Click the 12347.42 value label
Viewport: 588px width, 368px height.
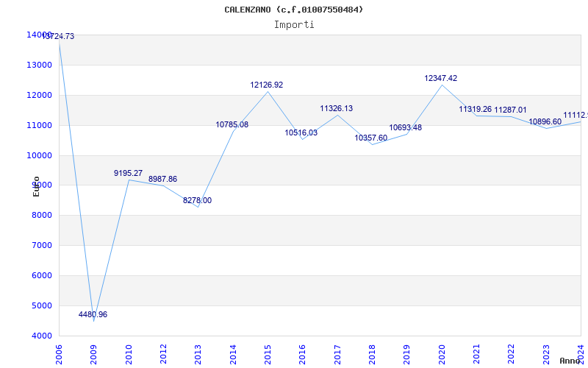point(440,78)
